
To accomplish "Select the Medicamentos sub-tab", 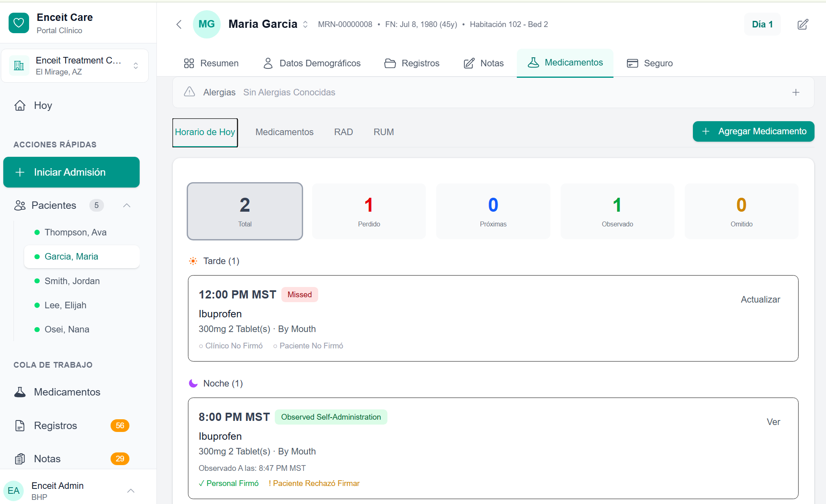I will click(x=285, y=132).
